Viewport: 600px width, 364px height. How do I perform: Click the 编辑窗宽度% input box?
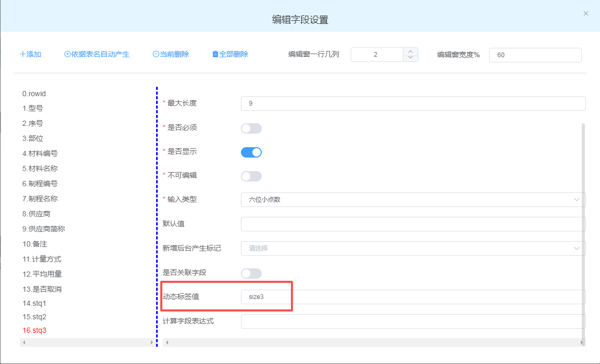tap(535, 55)
